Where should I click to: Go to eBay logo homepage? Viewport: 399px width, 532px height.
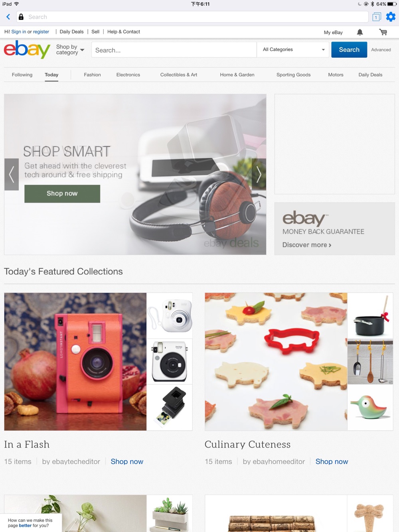coord(27,49)
